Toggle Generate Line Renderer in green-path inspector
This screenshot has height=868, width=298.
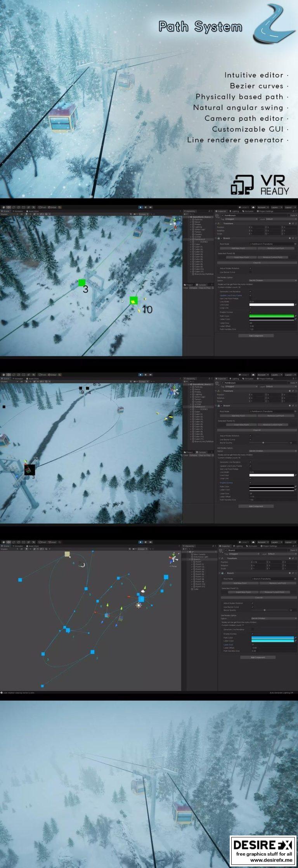click(x=250, y=291)
